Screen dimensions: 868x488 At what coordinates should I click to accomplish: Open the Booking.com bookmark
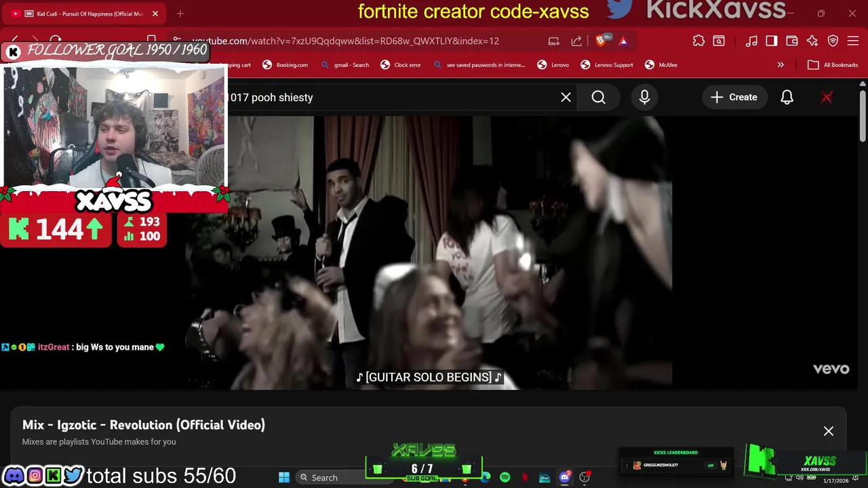(x=285, y=65)
